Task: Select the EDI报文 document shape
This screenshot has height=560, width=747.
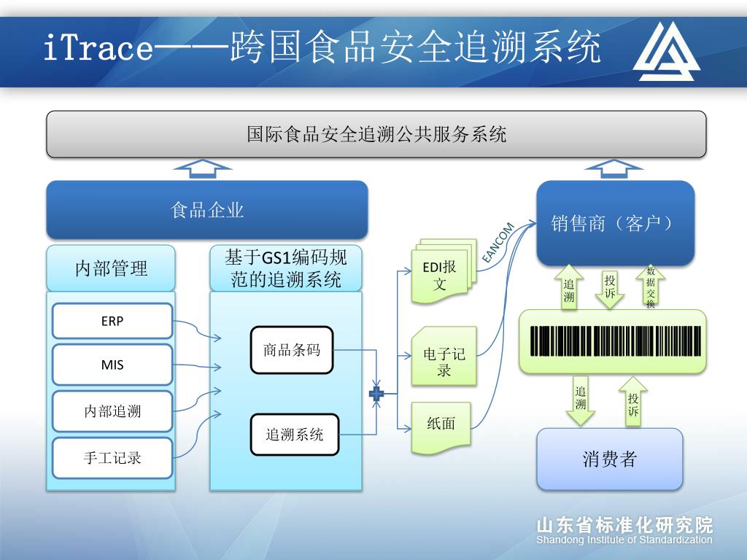Action: click(x=444, y=272)
